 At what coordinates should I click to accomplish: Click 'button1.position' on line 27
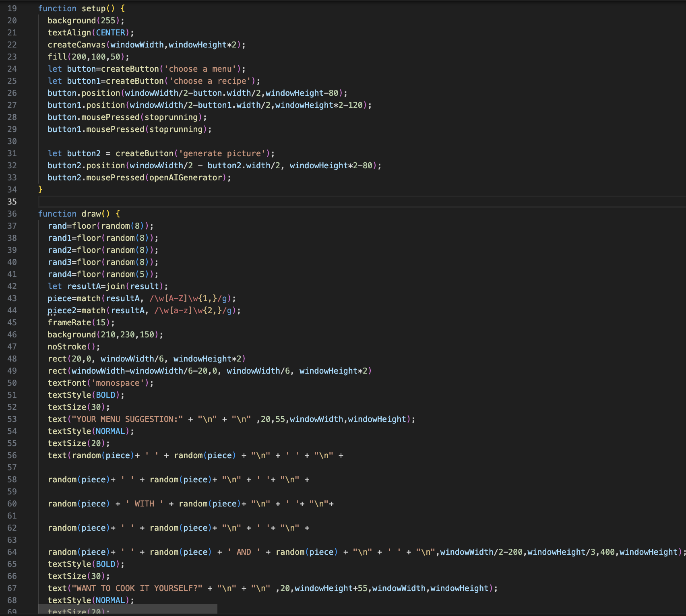[86, 105]
